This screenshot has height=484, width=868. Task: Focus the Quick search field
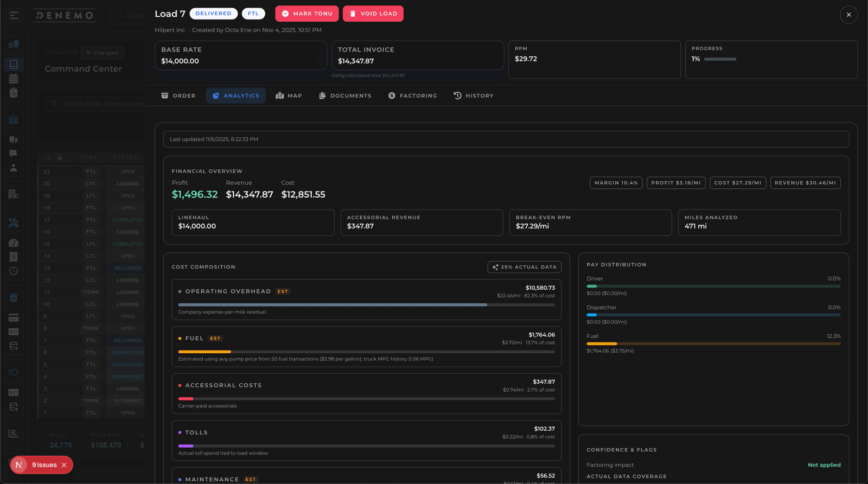(x=127, y=15)
